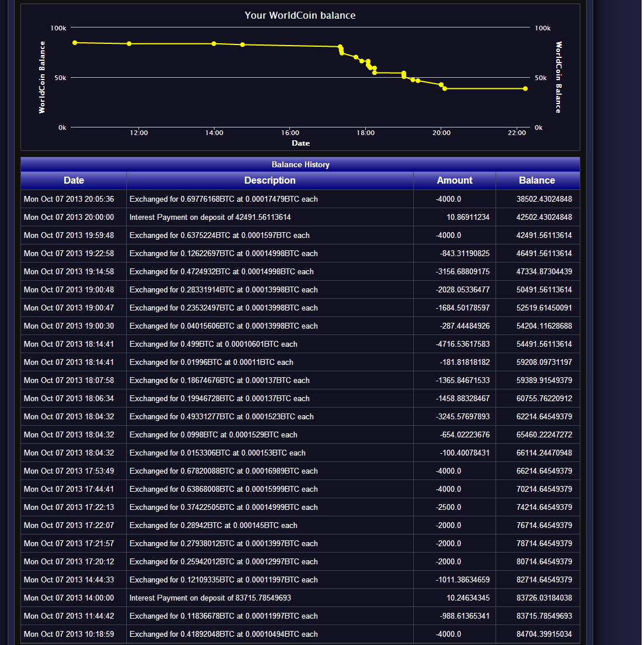Select the date Mon Oct 07 2013 19:22:58
The width and height of the screenshot is (644, 645).
[x=69, y=253]
